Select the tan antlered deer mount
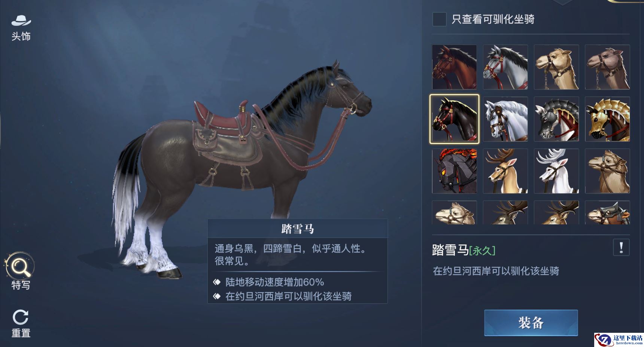644x347 pixels. 505,171
